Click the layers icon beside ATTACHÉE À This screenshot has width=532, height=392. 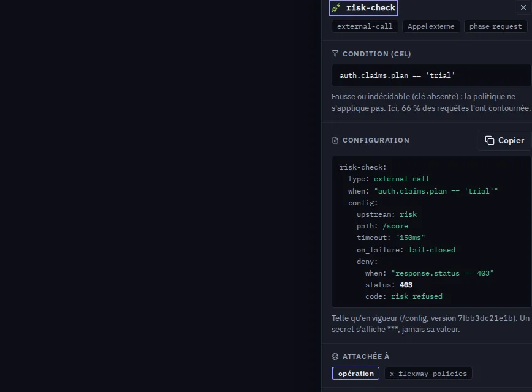coord(335,356)
